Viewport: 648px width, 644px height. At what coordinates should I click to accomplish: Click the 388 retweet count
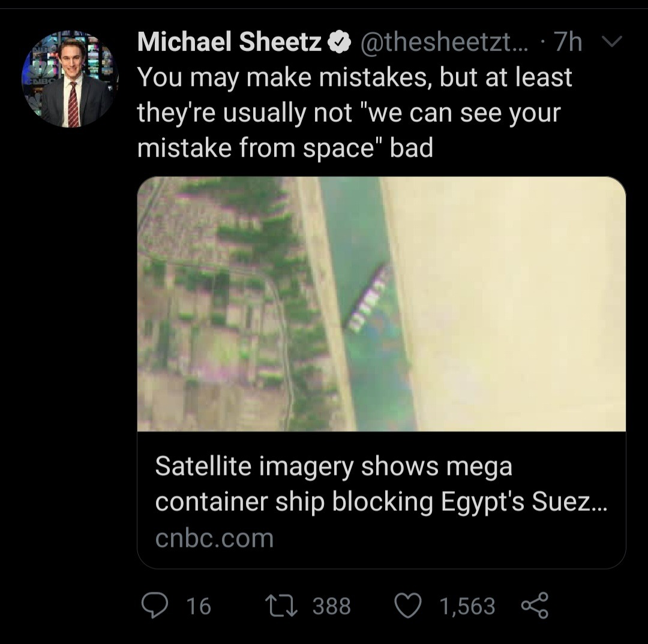coord(332,606)
